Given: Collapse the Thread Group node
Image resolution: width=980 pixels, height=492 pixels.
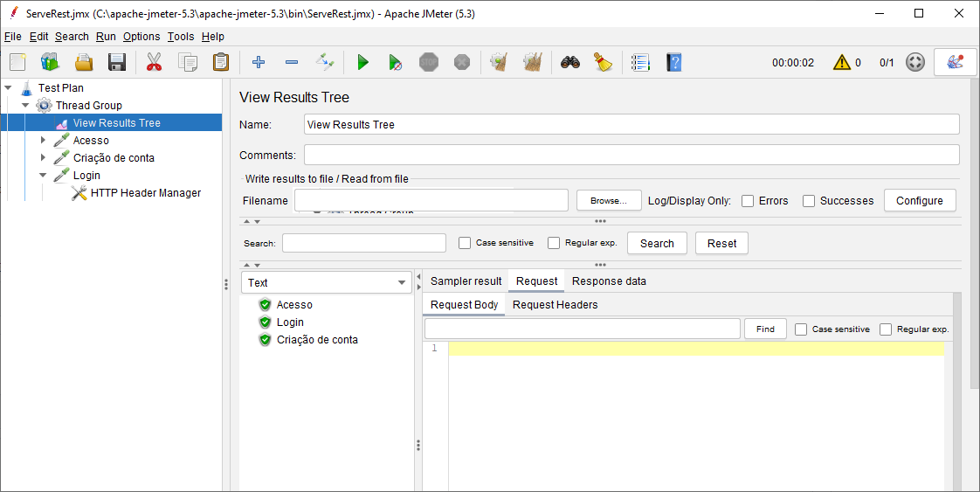Looking at the screenshot, I should [25, 106].
